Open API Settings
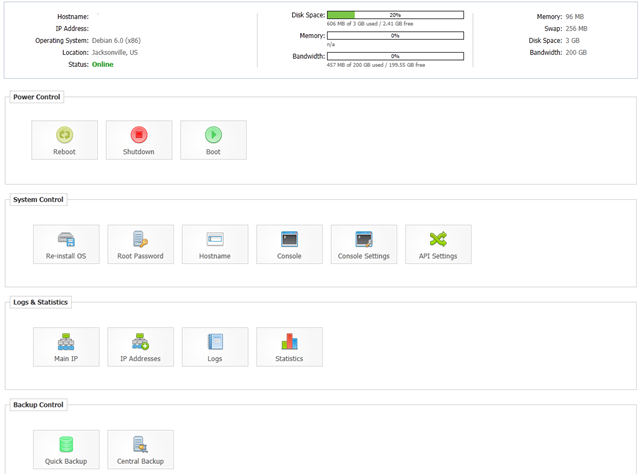 (438, 244)
